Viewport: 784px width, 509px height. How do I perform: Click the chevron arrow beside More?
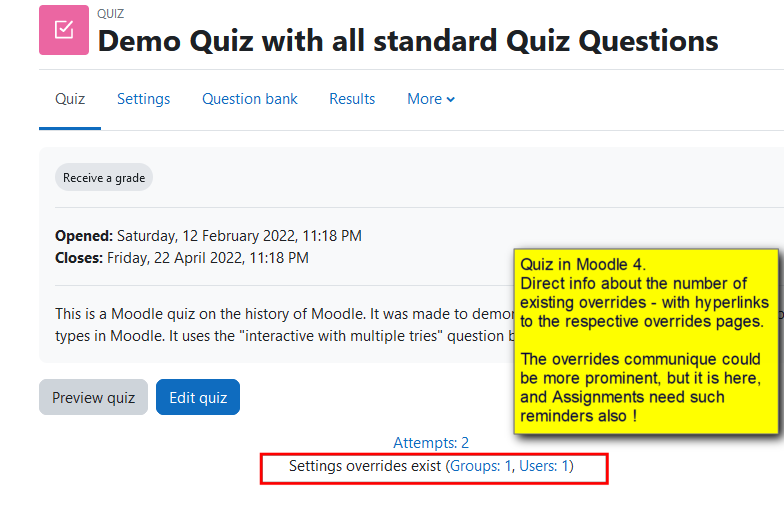[450, 100]
